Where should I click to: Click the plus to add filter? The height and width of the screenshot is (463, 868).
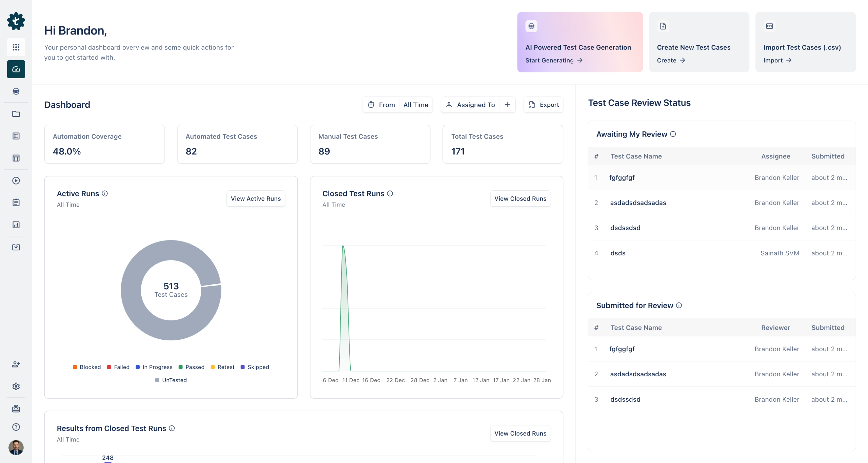(x=507, y=105)
